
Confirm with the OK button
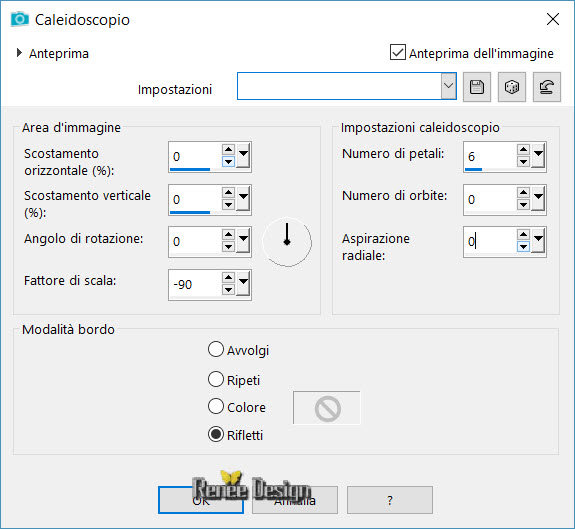tap(201, 500)
